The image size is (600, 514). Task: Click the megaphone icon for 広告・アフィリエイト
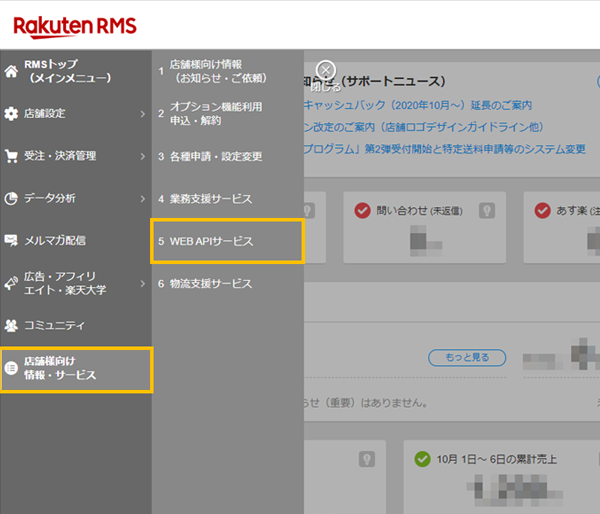12,283
